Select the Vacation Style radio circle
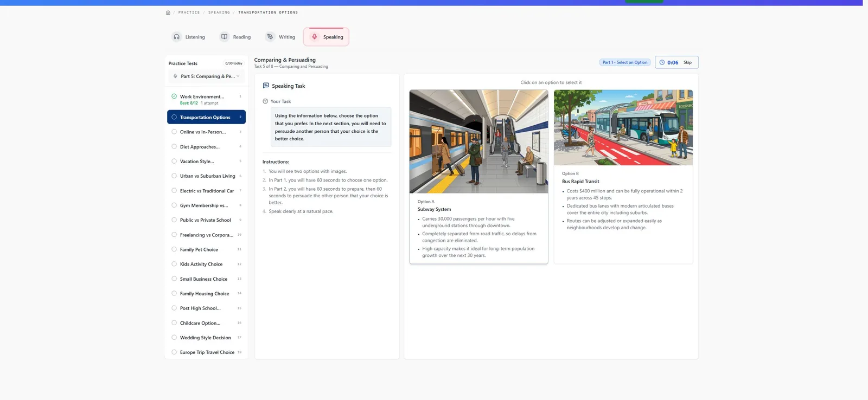 [174, 161]
